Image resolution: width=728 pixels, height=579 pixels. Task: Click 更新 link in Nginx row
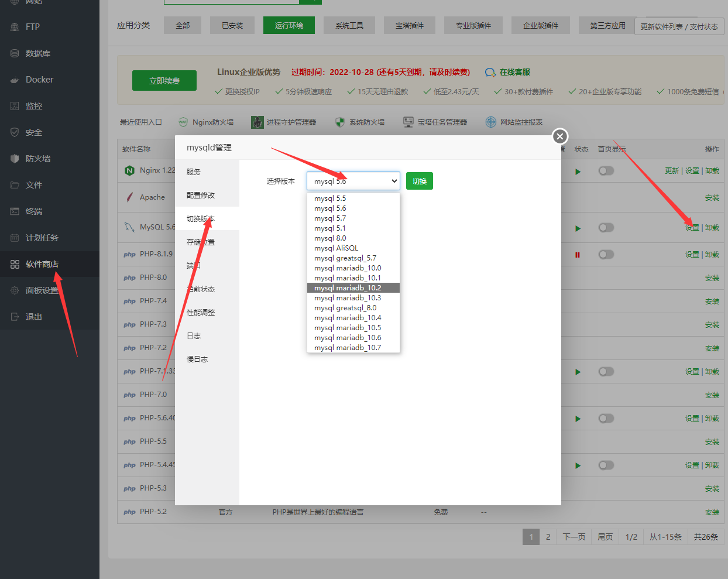click(672, 171)
